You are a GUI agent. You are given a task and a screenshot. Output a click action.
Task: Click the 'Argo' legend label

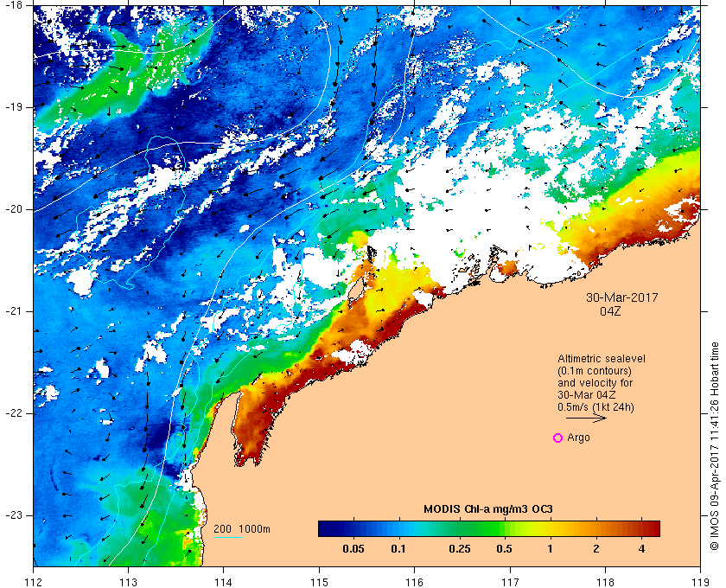(578, 438)
